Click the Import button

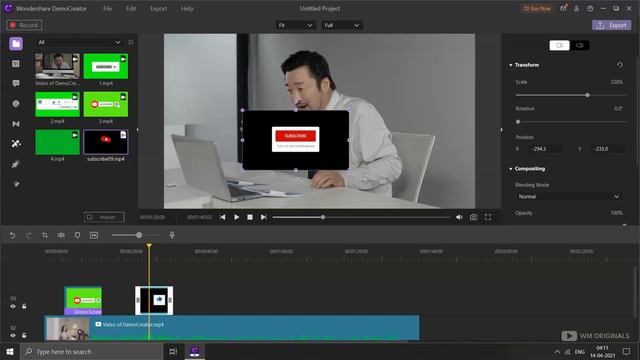pyautogui.click(x=104, y=217)
